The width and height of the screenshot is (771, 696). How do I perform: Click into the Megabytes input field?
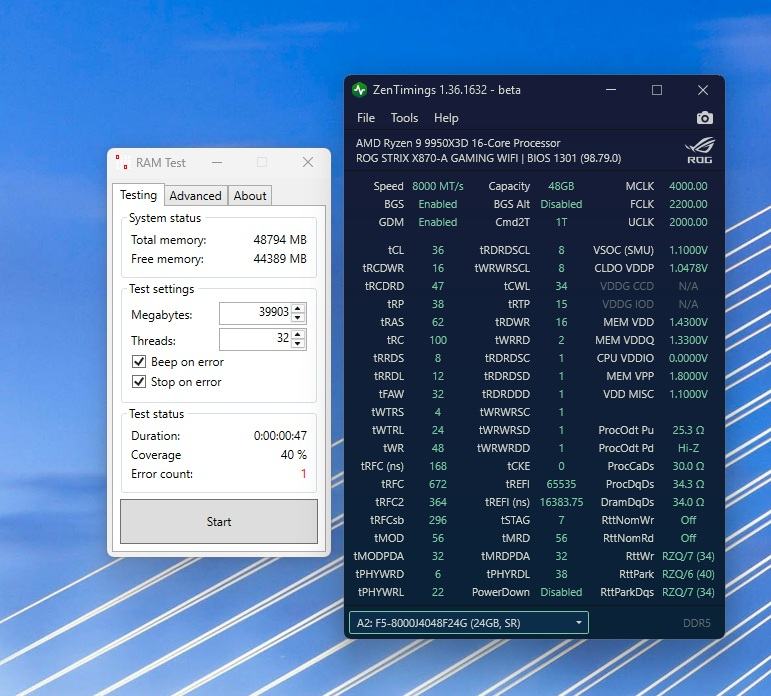click(x=255, y=313)
